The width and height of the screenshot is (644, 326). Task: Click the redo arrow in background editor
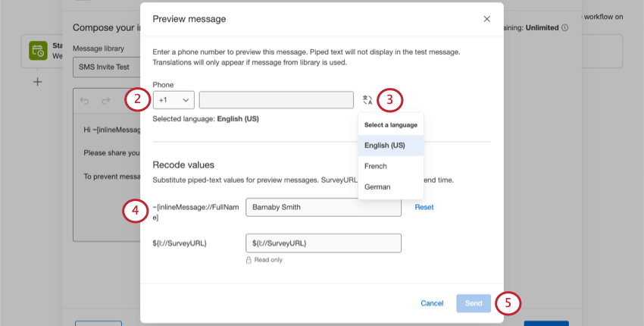pyautogui.click(x=106, y=101)
